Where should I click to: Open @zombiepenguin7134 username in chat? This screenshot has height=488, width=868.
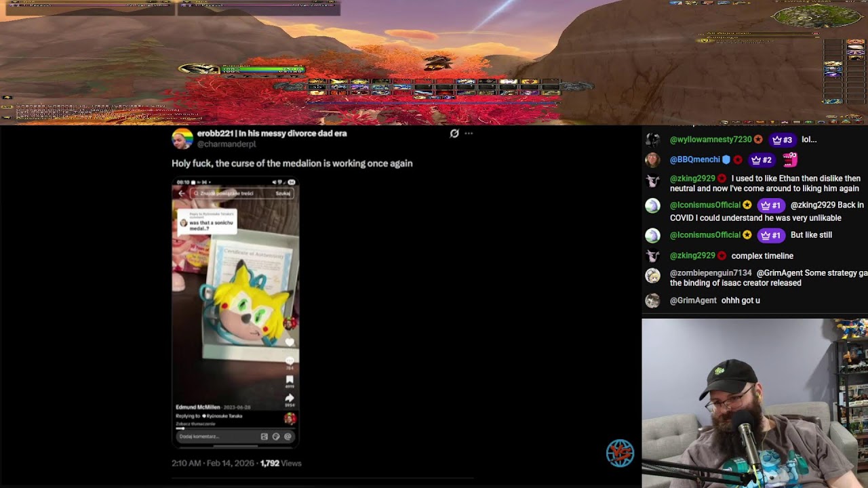711,273
